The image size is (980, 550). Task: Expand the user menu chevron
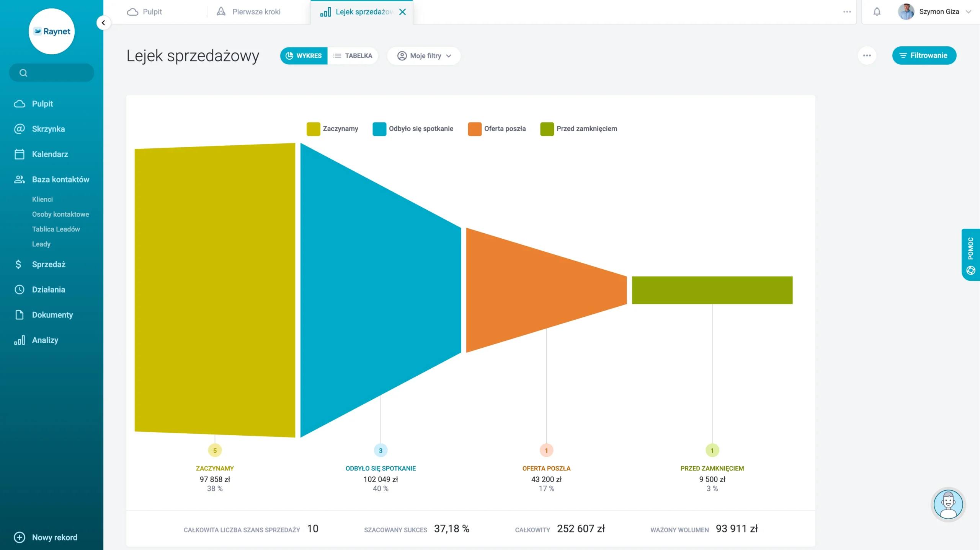coord(969,12)
